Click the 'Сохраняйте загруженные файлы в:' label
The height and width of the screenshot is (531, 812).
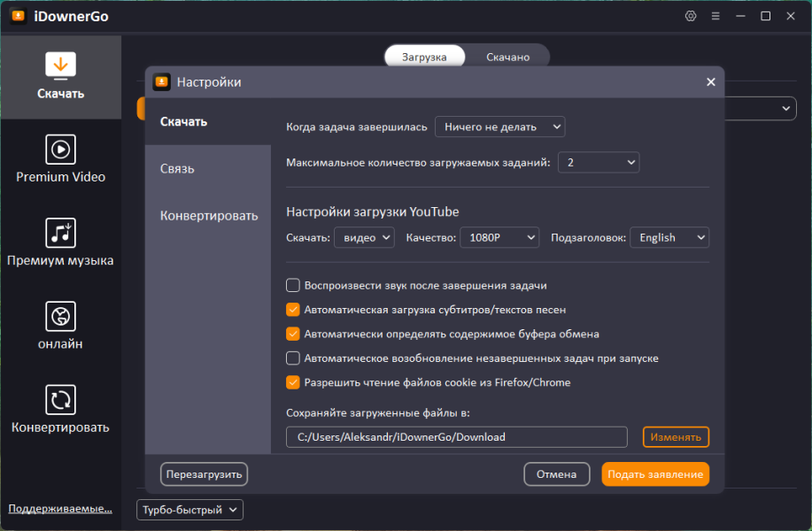378,413
